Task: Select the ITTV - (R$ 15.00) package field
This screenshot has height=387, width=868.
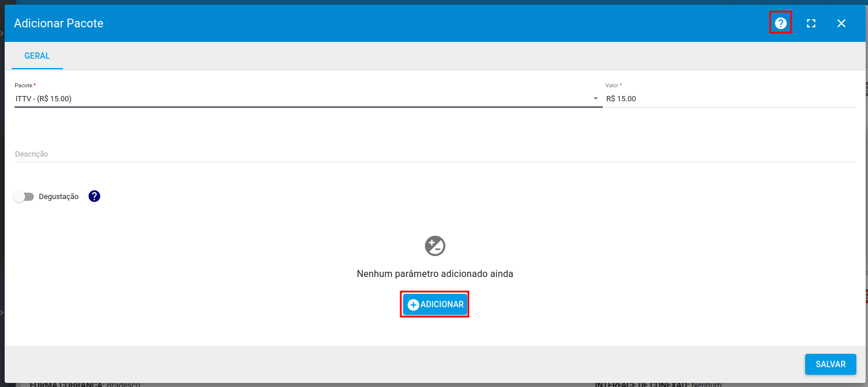Action: click(291, 99)
